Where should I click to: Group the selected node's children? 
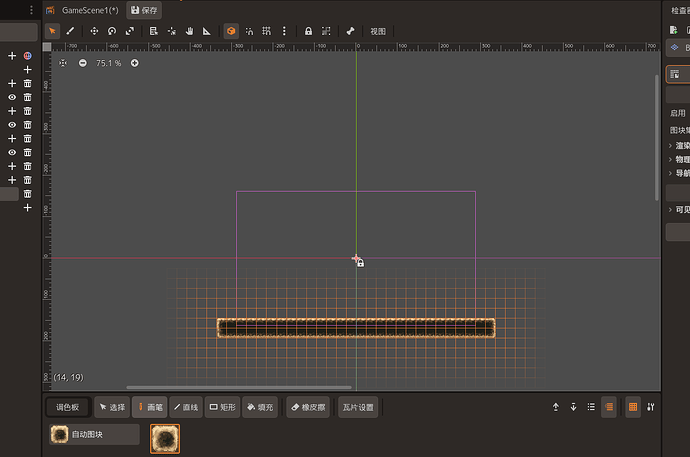click(x=326, y=31)
